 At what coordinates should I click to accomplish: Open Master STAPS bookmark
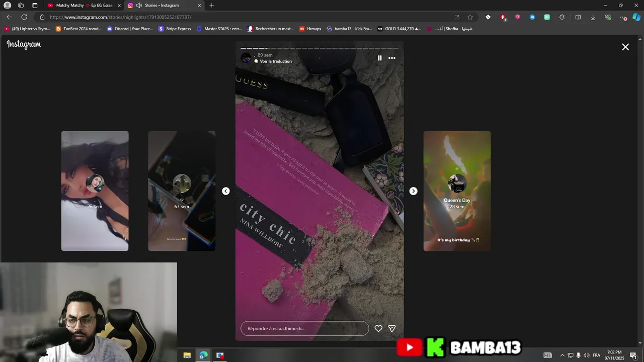(x=219, y=29)
